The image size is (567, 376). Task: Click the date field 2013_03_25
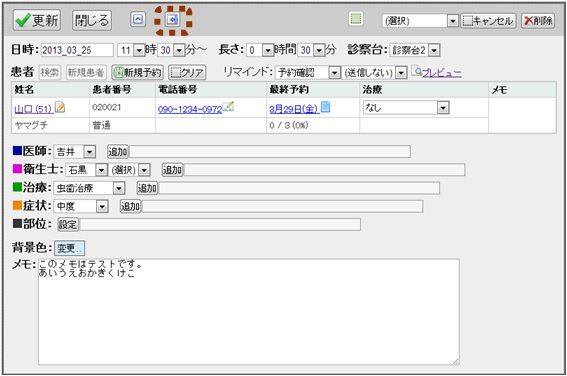(77, 50)
